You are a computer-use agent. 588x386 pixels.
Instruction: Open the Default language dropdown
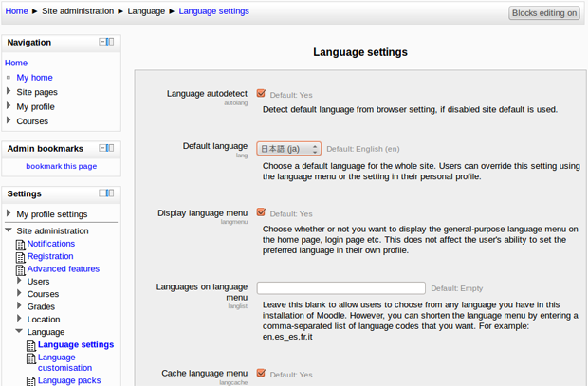(288, 149)
